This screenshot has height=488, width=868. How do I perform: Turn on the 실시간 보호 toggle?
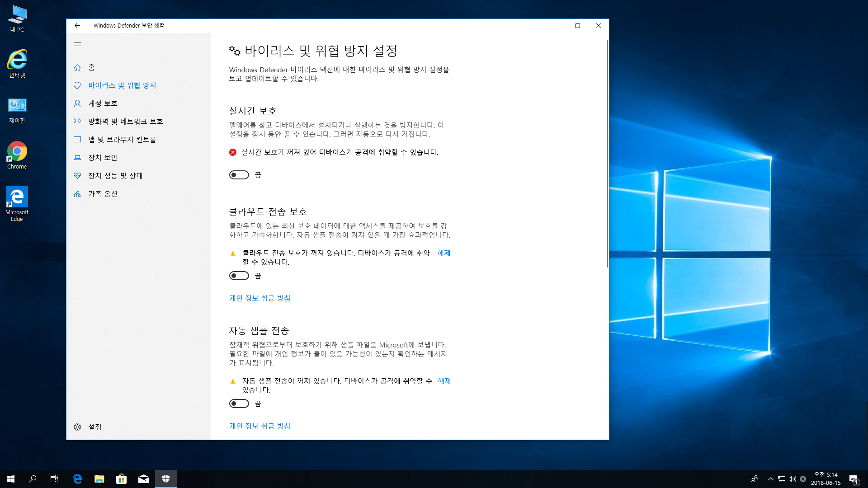[x=239, y=175]
